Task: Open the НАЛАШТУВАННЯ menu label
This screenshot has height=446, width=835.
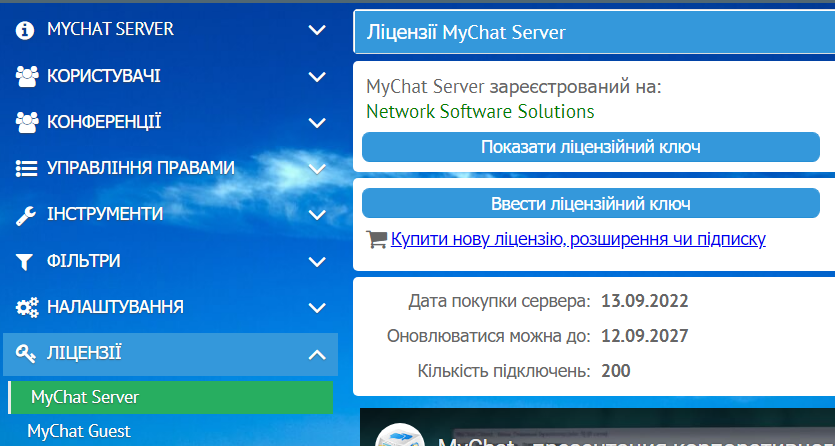Action: tap(115, 307)
